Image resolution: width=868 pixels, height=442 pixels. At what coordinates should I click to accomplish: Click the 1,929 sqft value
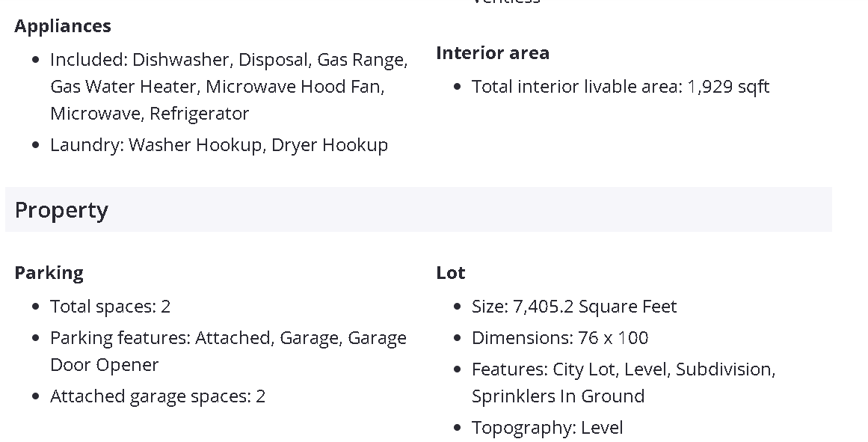[728, 87]
